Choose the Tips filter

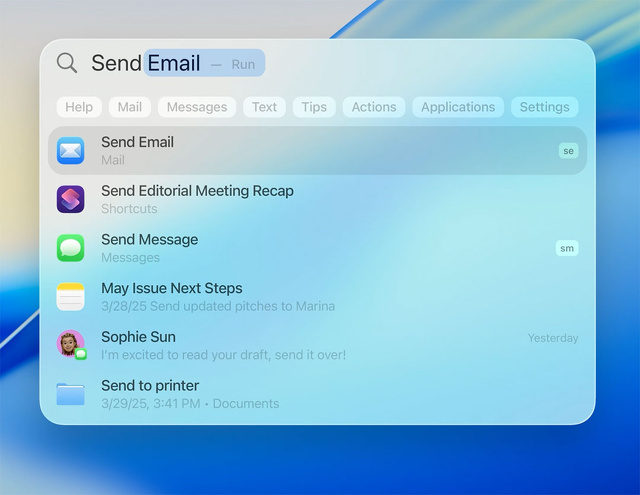point(314,107)
